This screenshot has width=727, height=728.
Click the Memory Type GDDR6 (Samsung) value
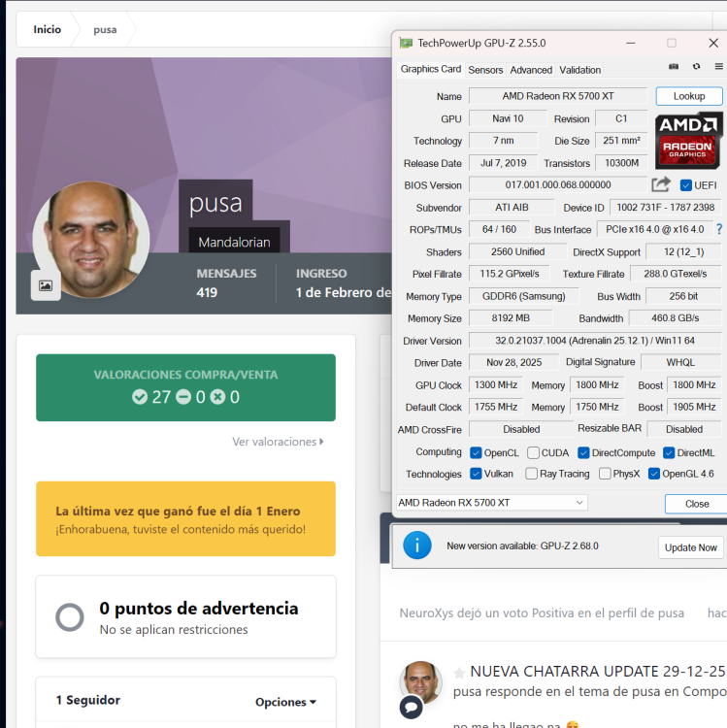point(524,296)
